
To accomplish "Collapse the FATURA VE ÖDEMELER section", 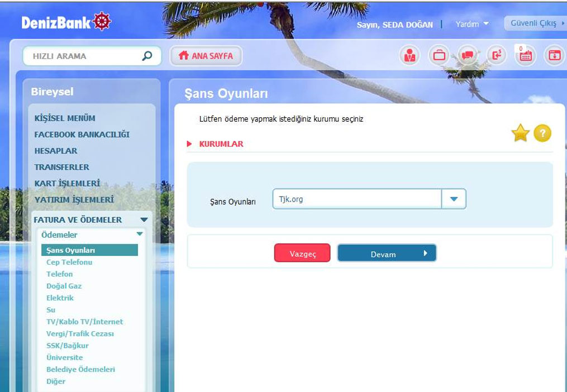I will (144, 219).
